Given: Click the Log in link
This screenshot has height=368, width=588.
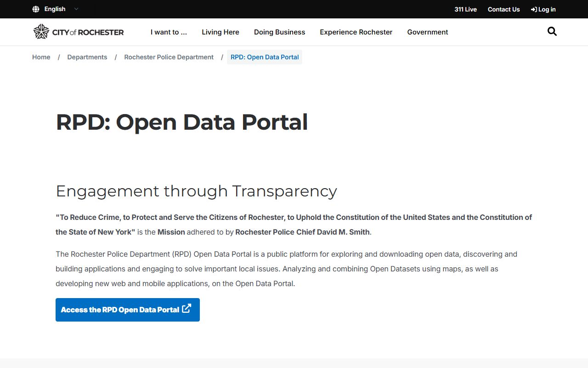Looking at the screenshot, I should coord(543,9).
